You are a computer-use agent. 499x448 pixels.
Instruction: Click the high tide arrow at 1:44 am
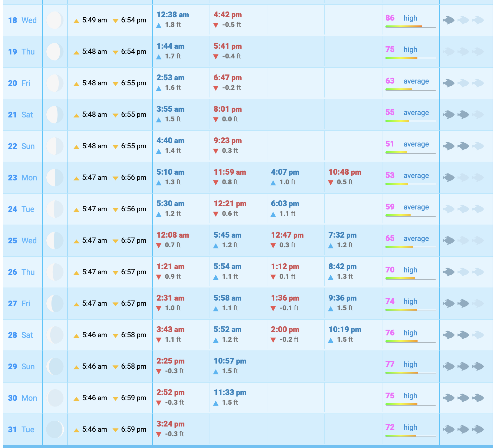tap(159, 57)
